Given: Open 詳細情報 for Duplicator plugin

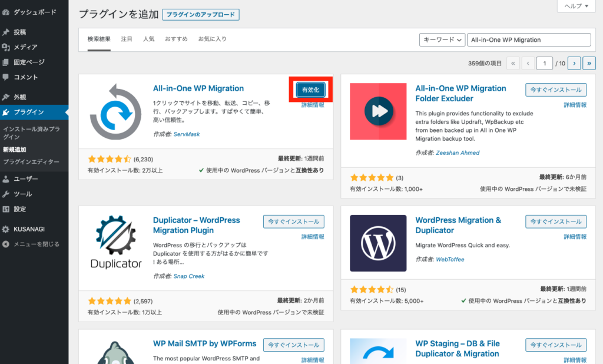Looking at the screenshot, I should [x=313, y=237].
